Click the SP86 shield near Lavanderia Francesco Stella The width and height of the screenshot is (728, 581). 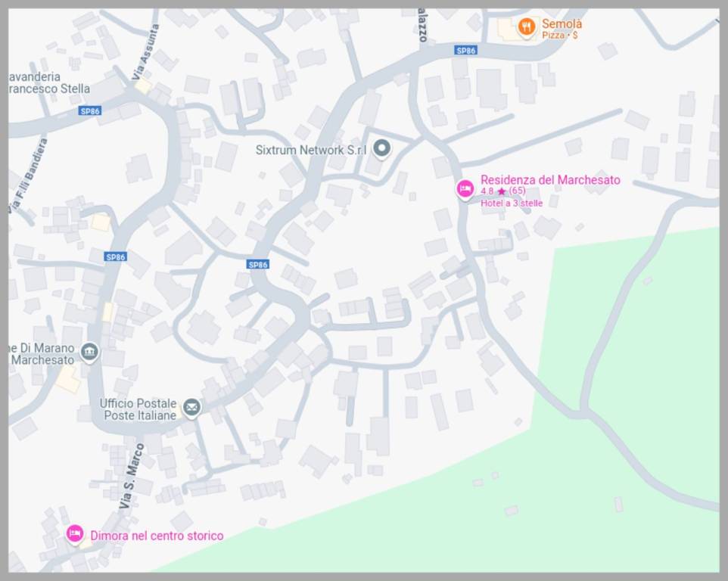coord(89,111)
